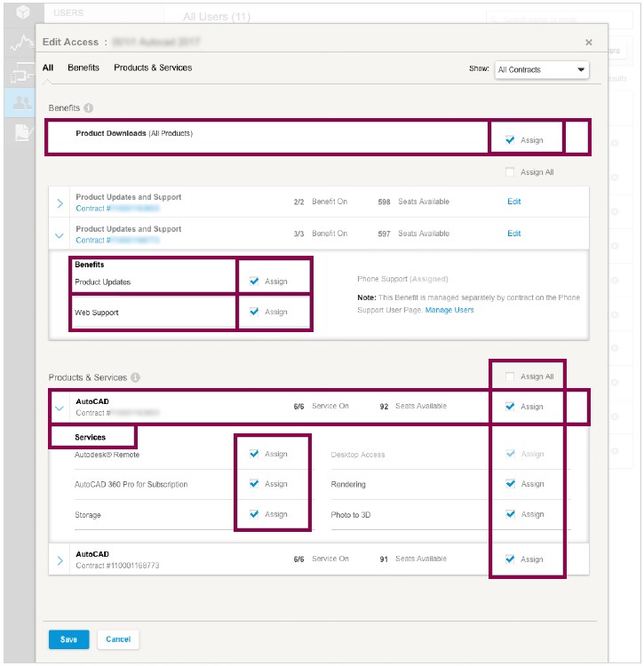The width and height of the screenshot is (644, 666).
Task: Click the Product Downloads (All Products) label
Action: point(134,133)
